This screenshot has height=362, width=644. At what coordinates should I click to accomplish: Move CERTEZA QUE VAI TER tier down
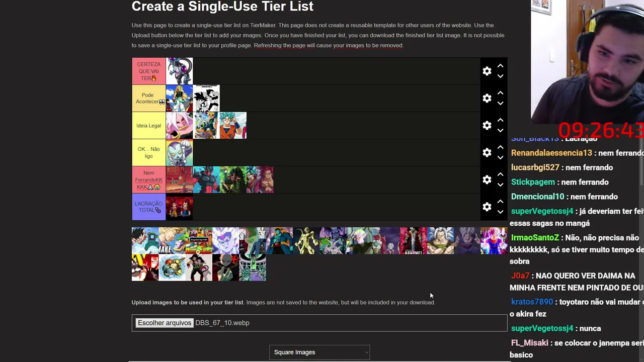click(500, 76)
